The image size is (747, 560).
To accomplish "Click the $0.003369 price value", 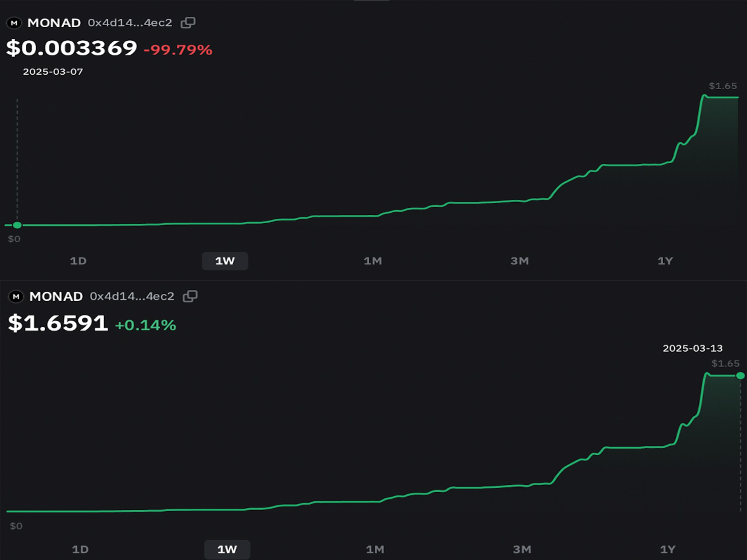I will click(72, 48).
